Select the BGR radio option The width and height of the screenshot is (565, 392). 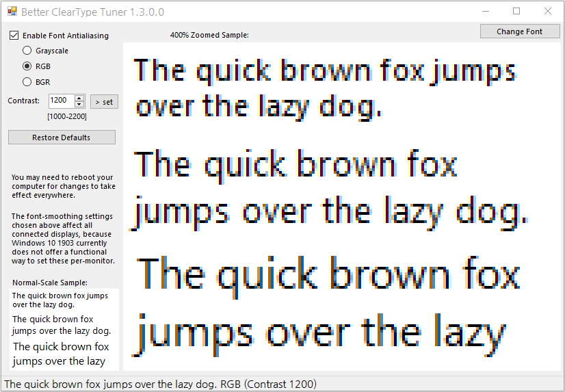[27, 82]
